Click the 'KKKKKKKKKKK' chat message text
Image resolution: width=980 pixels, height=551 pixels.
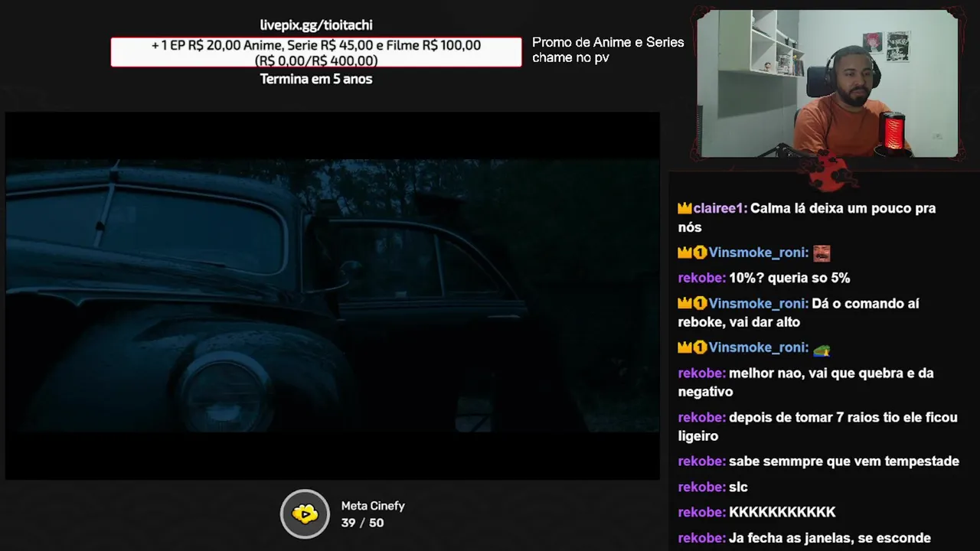click(782, 513)
